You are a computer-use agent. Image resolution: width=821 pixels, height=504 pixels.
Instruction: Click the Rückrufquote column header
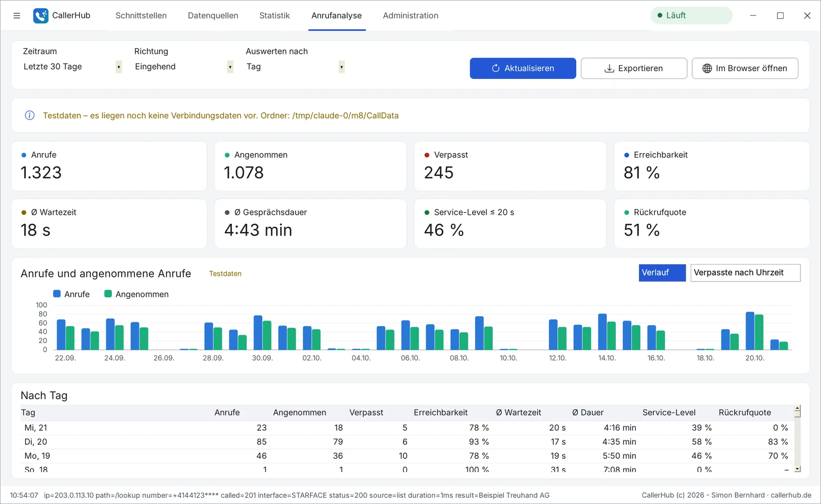pyautogui.click(x=745, y=412)
